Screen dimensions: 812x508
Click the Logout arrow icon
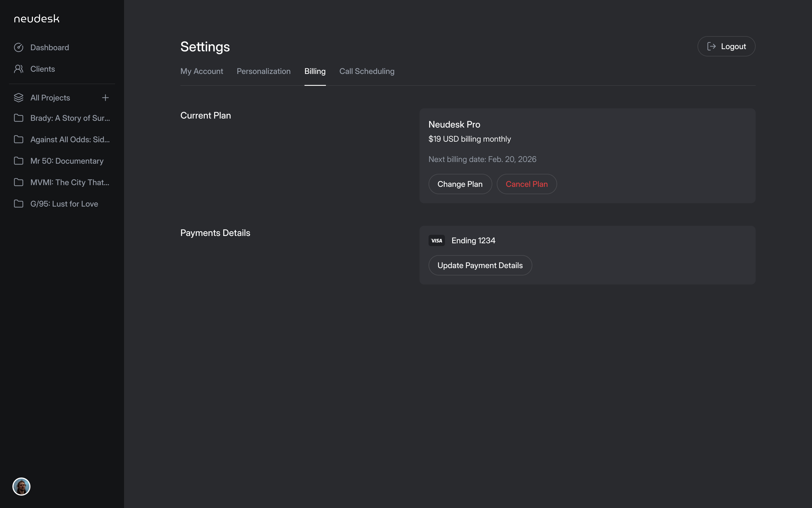[x=711, y=46]
